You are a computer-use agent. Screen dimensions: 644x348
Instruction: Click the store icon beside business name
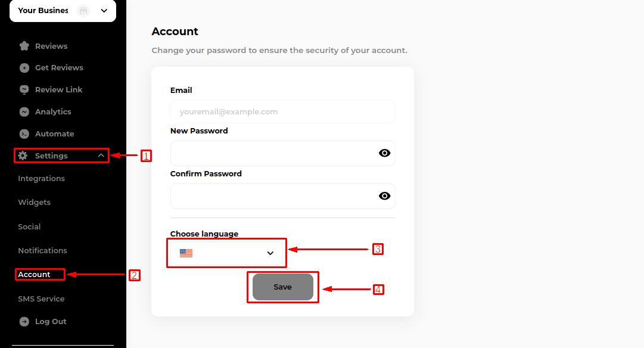[x=83, y=11]
